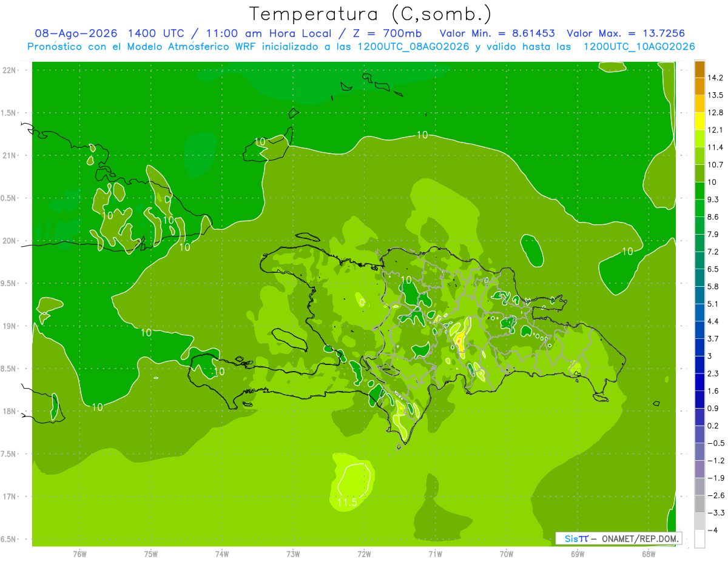Click the '18N' latitude axis label

click(10, 412)
